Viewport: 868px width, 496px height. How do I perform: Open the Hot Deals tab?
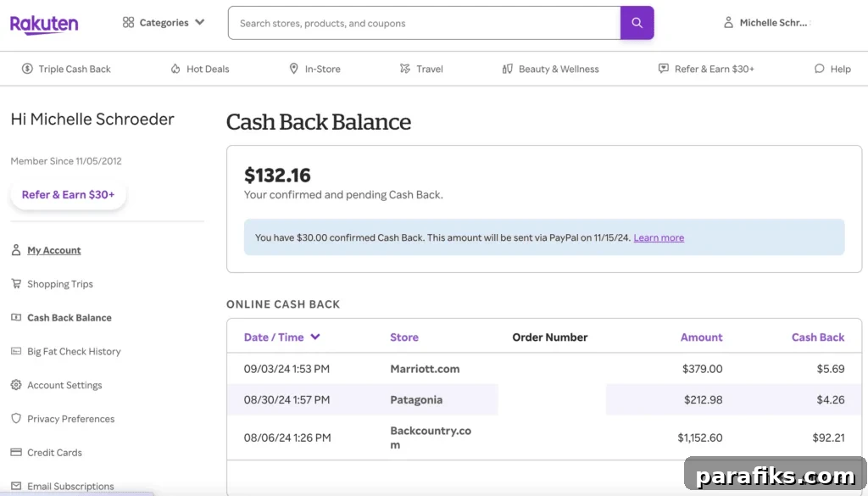208,69
